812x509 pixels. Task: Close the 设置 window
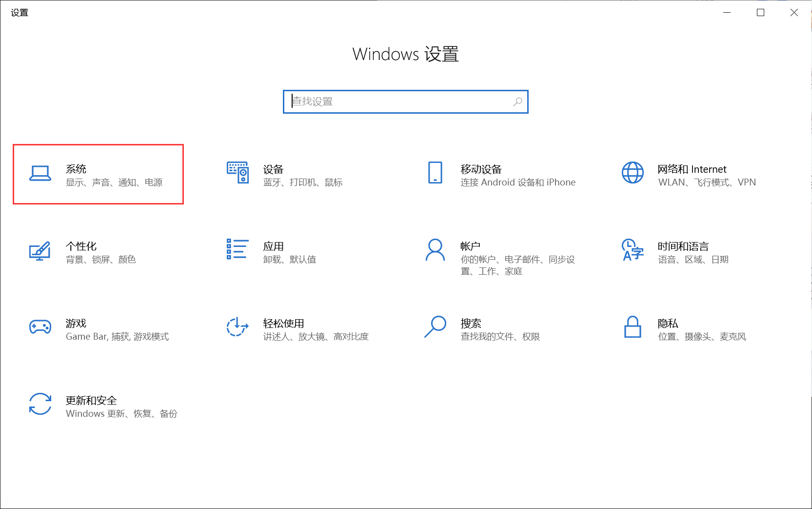[x=794, y=13]
